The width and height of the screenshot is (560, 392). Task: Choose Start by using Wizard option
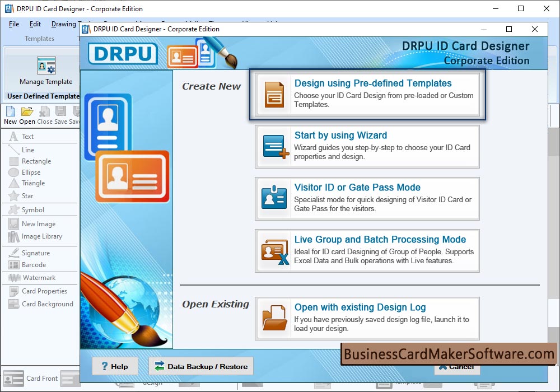[367, 146]
